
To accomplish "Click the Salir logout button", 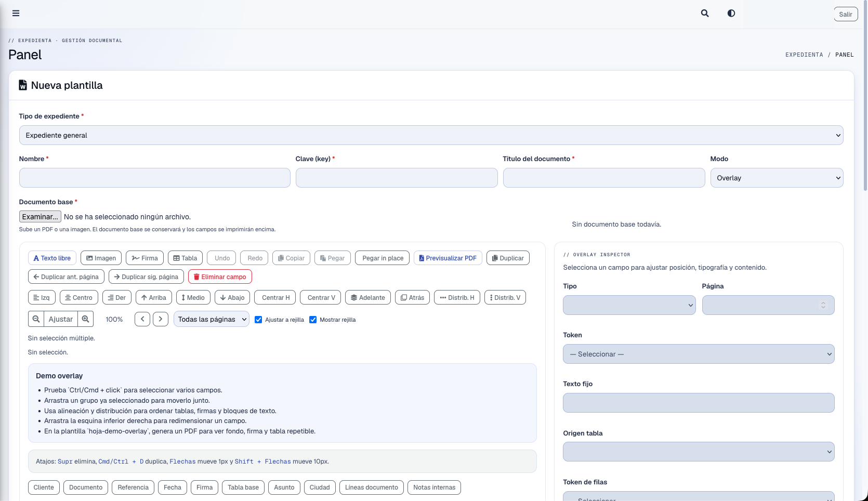I will point(846,14).
